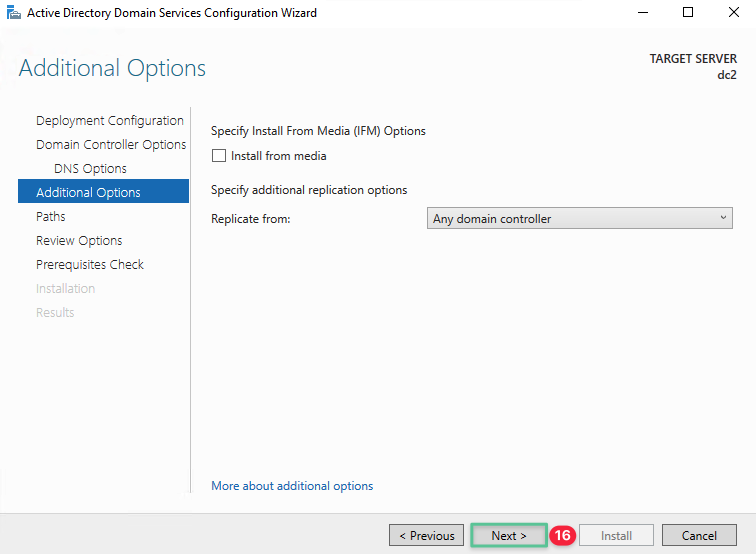Go back with the Previous button
The width and height of the screenshot is (756, 554).
point(427,536)
